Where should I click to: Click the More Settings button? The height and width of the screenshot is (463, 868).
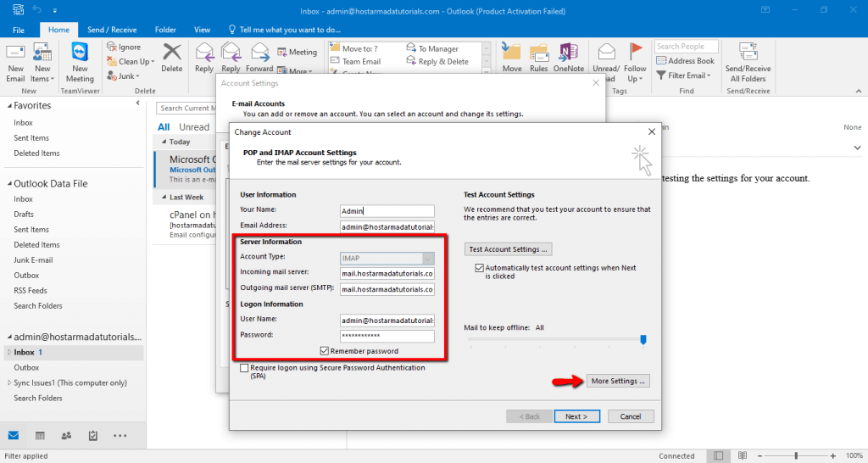click(618, 381)
